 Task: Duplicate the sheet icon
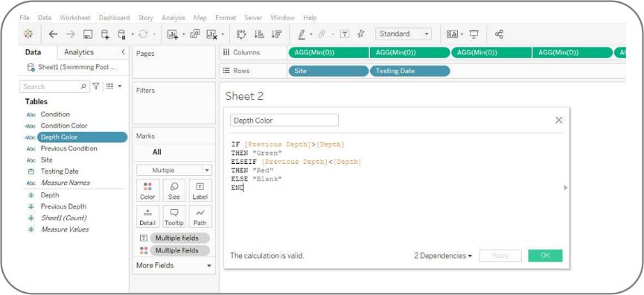point(194,34)
